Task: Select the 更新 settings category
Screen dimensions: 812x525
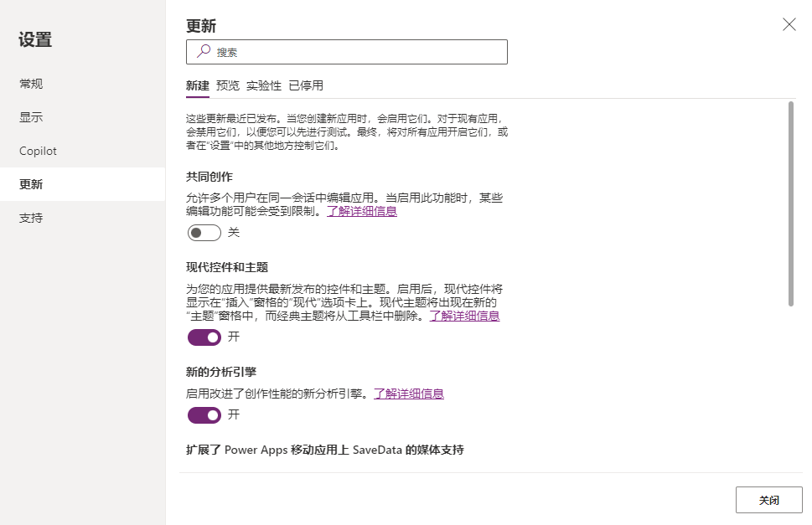Action: click(31, 183)
